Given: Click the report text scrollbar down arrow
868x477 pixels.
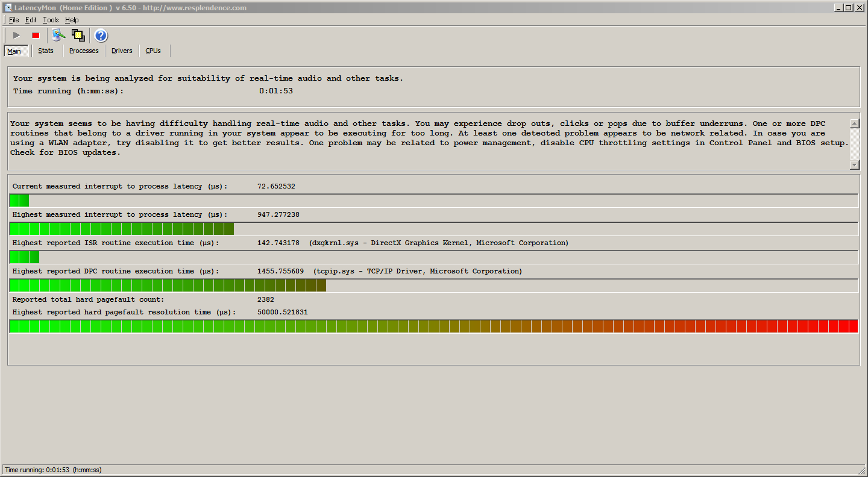Looking at the screenshot, I should click(854, 165).
